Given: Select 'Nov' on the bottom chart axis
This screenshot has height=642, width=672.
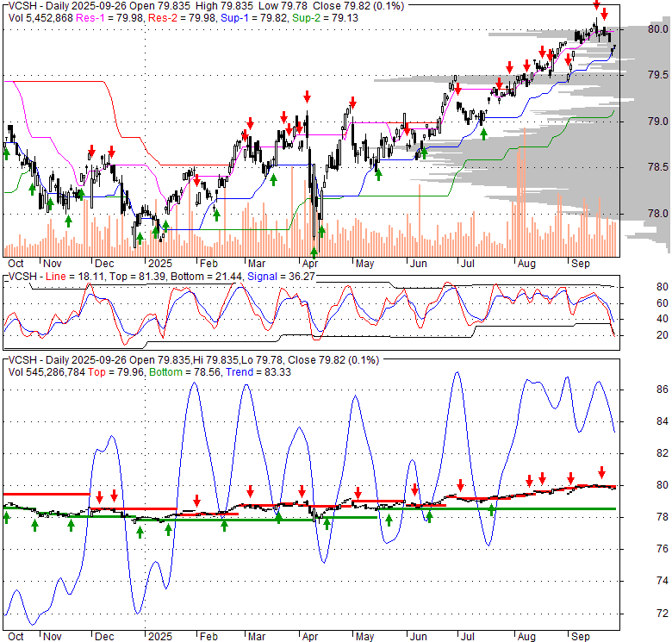Looking at the screenshot, I should click(x=53, y=637).
